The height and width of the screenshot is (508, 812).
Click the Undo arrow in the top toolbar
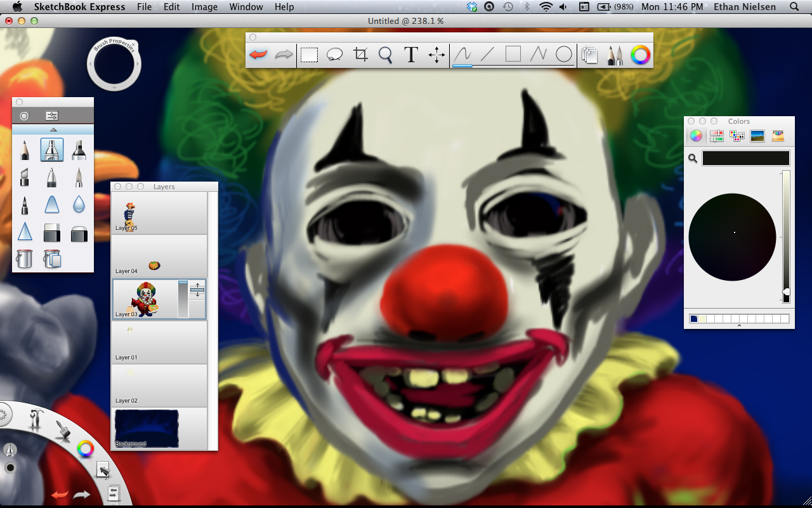coord(258,55)
